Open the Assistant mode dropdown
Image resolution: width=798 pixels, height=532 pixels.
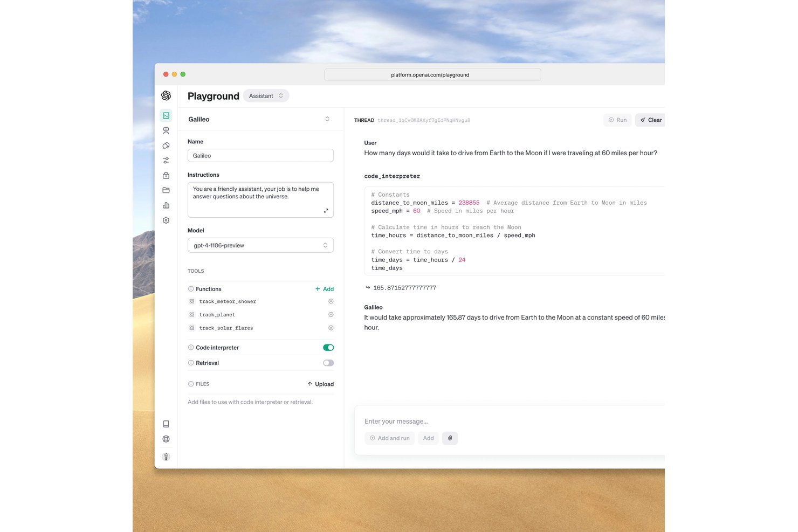(x=266, y=96)
